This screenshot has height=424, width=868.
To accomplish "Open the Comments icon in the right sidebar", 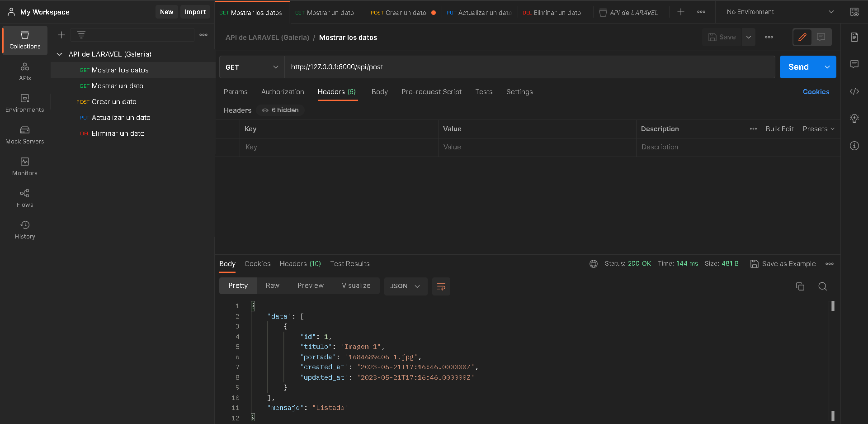I will click(854, 64).
